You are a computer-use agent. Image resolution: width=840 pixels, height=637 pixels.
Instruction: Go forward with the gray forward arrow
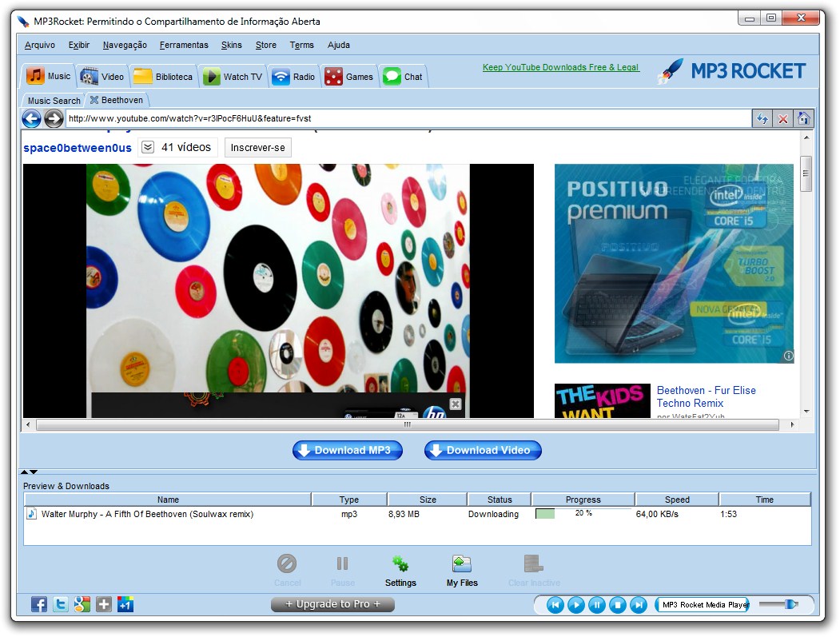54,118
